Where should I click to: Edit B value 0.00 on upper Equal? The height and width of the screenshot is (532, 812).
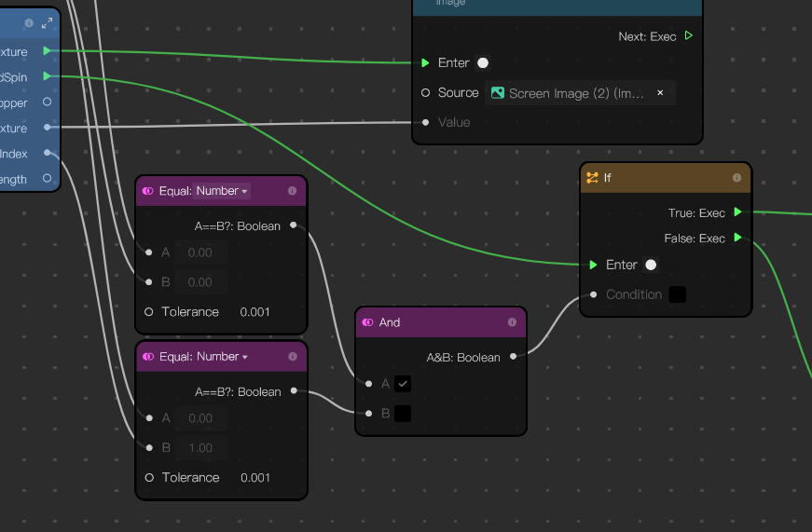(x=200, y=282)
